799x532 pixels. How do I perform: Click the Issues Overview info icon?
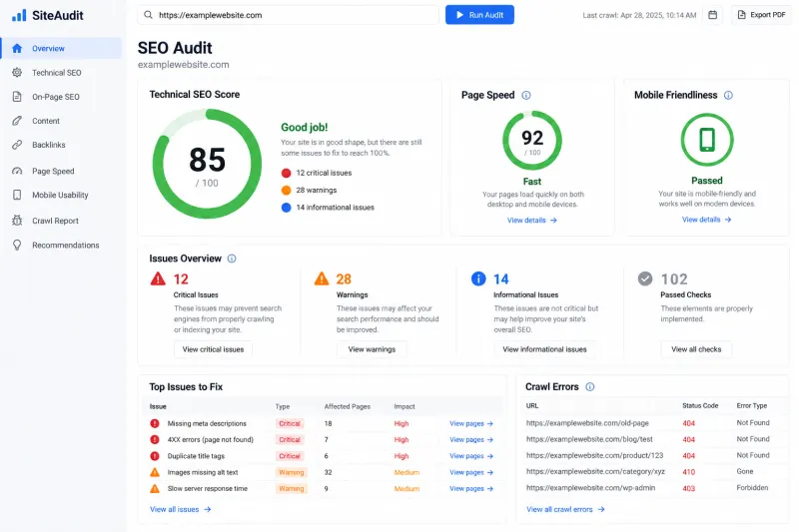coord(232,259)
